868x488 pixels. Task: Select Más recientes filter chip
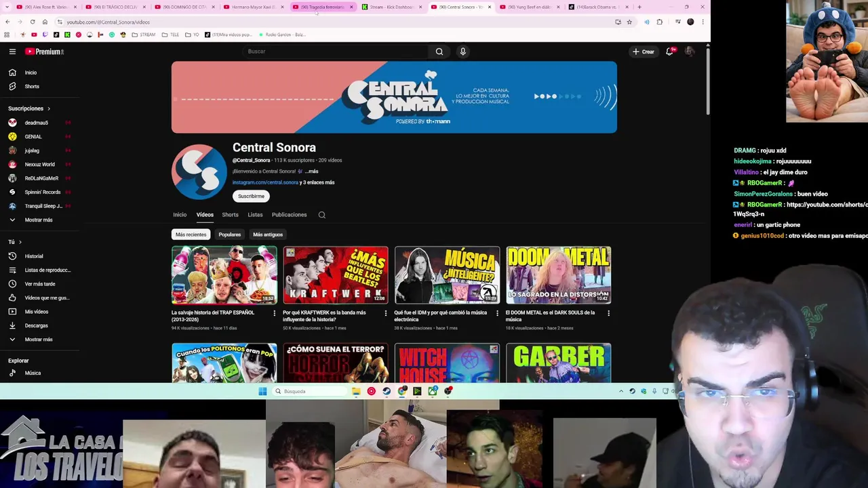191,235
